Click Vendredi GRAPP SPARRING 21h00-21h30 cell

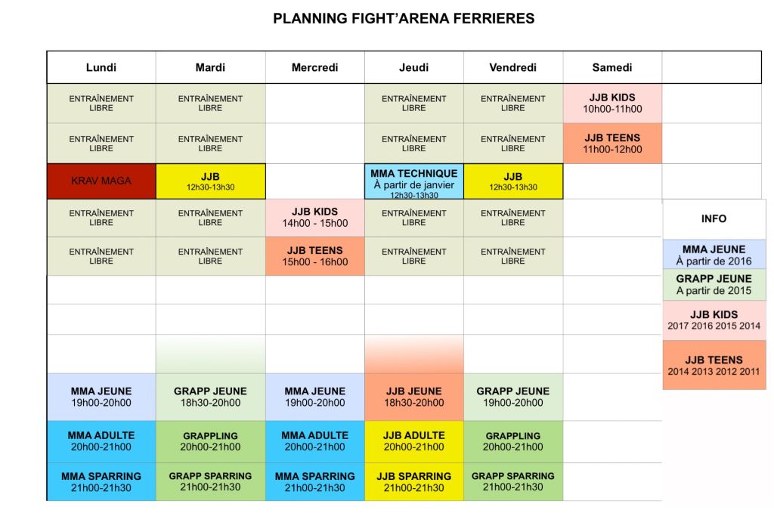coord(513,481)
